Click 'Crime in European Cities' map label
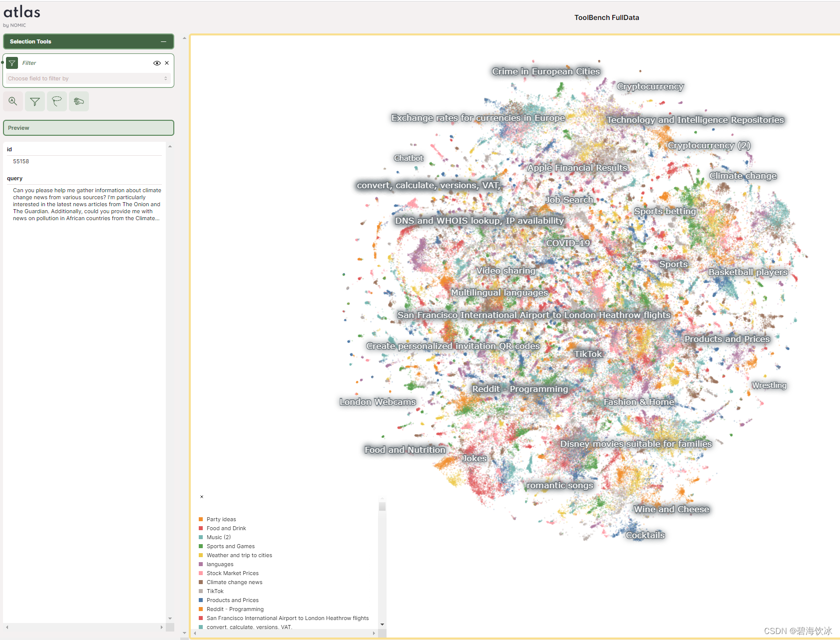840x640 pixels. (x=546, y=71)
